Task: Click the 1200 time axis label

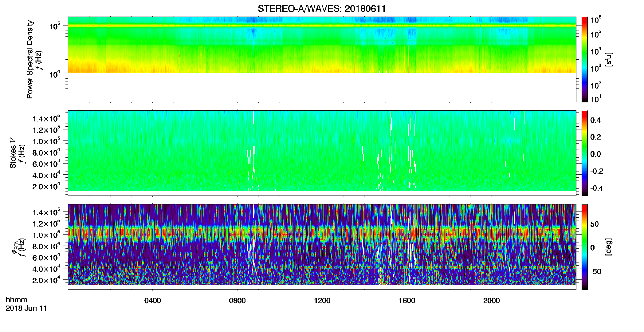Action: coord(322,301)
